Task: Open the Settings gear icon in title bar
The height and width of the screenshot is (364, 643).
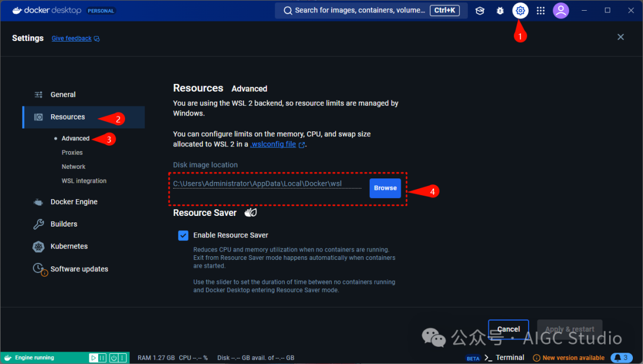Action: coord(520,11)
